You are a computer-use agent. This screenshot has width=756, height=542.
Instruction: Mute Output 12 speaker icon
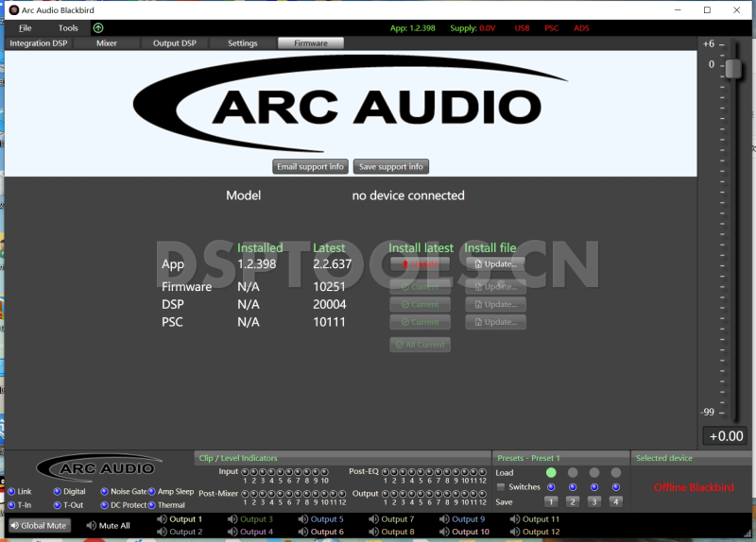515,532
